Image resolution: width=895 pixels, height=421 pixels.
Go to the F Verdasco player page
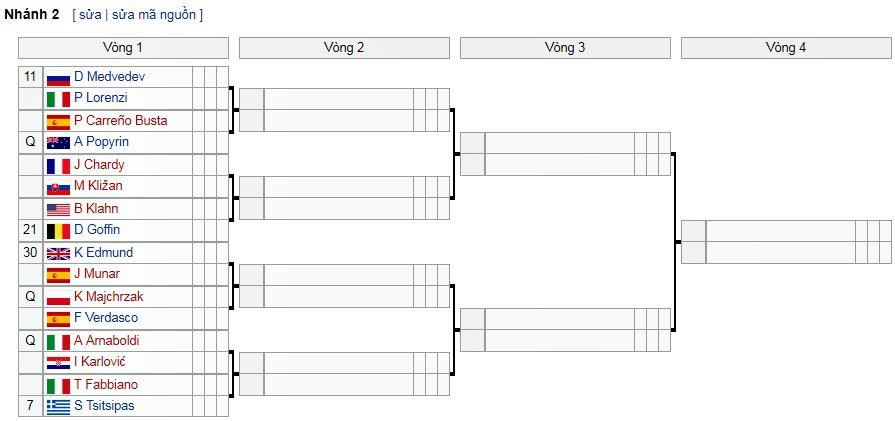pyautogui.click(x=106, y=318)
